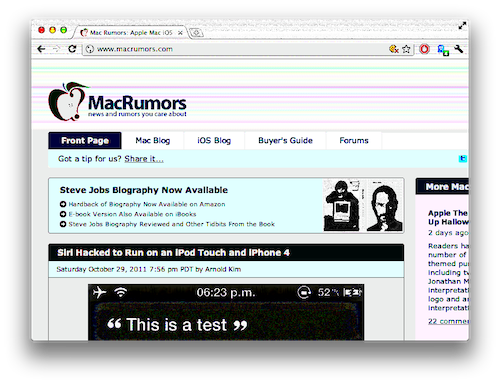Click the MacRumors apple logo

click(x=68, y=101)
